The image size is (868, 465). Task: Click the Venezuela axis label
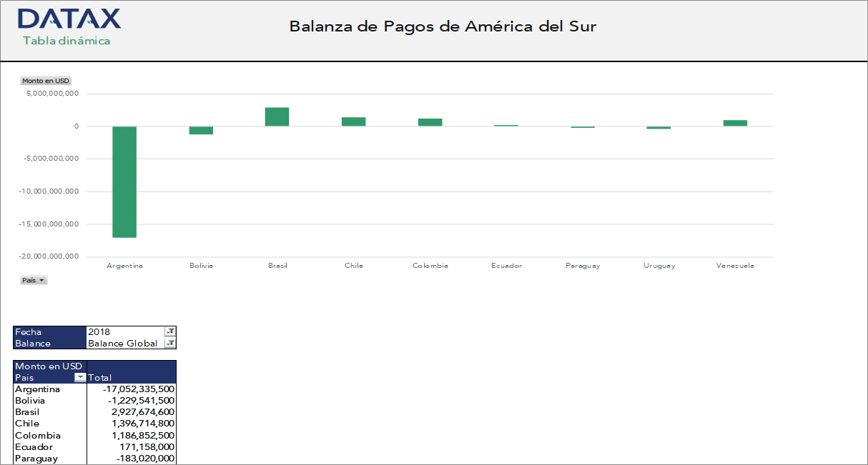point(735,265)
